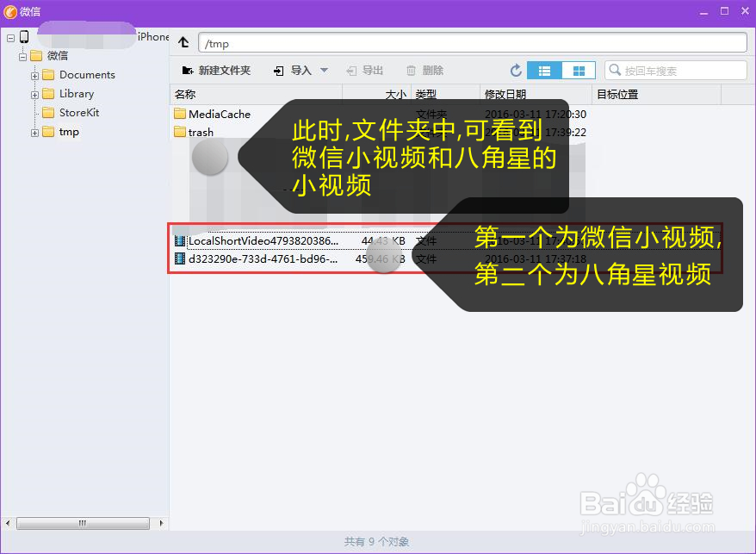Image resolution: width=756 pixels, height=554 pixels.
Task: Click the iPhone device icon
Action: pyautogui.click(x=24, y=37)
